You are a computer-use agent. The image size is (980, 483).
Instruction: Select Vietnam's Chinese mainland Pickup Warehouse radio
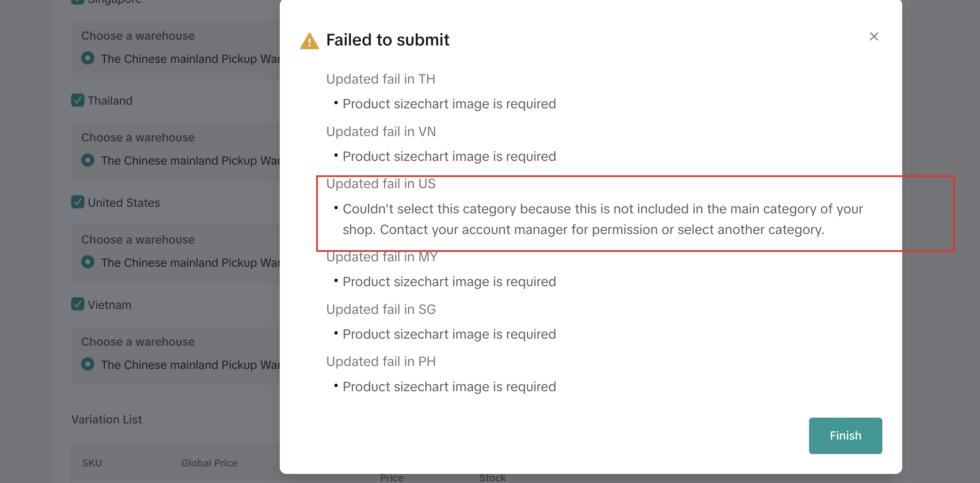point(88,364)
